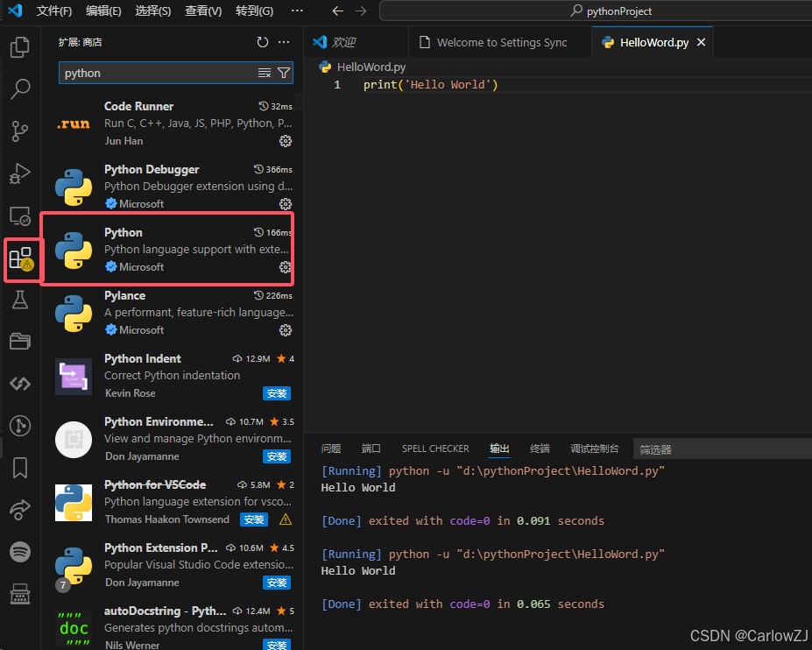Switch to the 终端 panel tab
Screen dimensions: 812x650
point(540,449)
